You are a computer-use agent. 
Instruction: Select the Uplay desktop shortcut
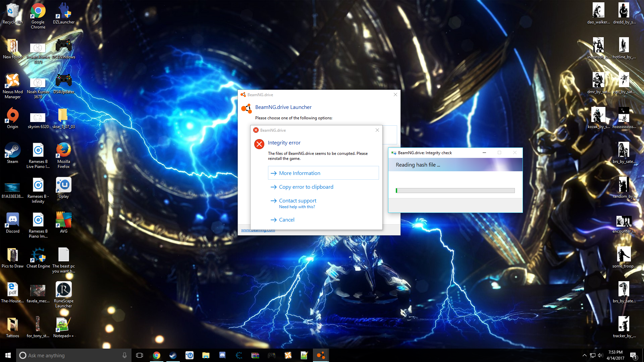coord(64,188)
